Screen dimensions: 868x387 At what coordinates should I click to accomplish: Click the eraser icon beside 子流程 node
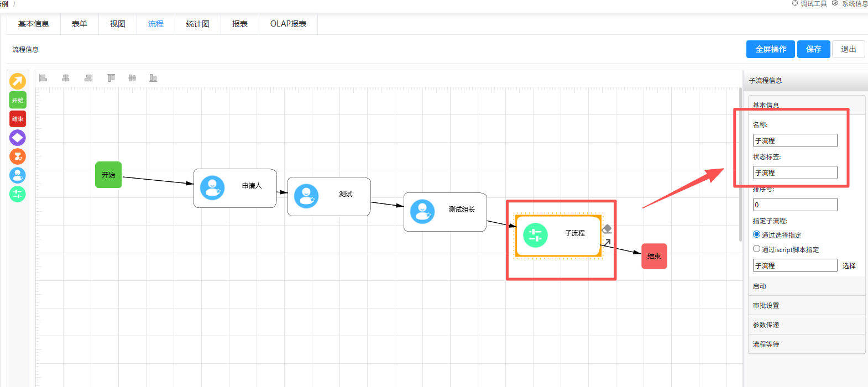(x=606, y=229)
